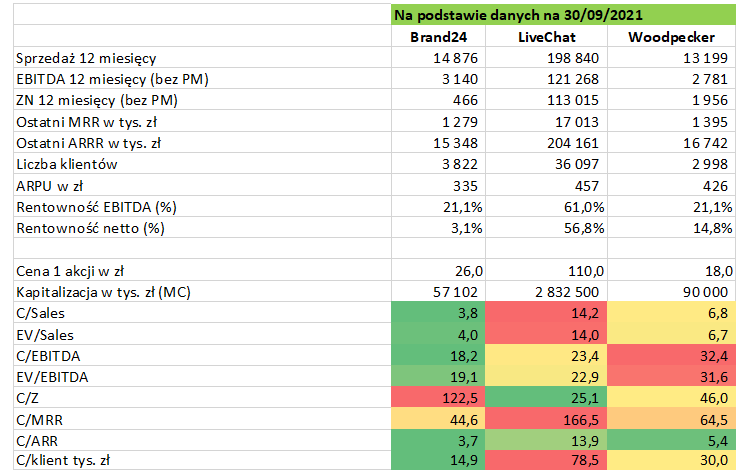The image size is (750, 474).
Task: Click the Woodpecker column header
Action: click(x=671, y=37)
